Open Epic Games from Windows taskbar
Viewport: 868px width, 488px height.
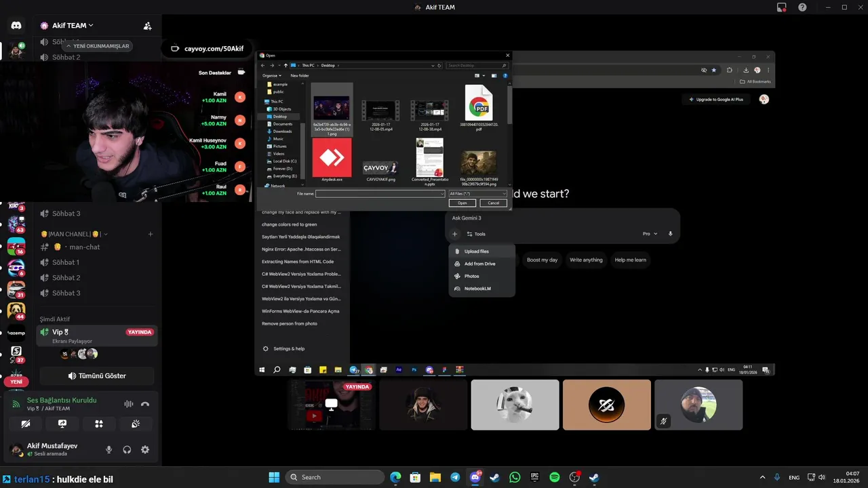pos(534,477)
